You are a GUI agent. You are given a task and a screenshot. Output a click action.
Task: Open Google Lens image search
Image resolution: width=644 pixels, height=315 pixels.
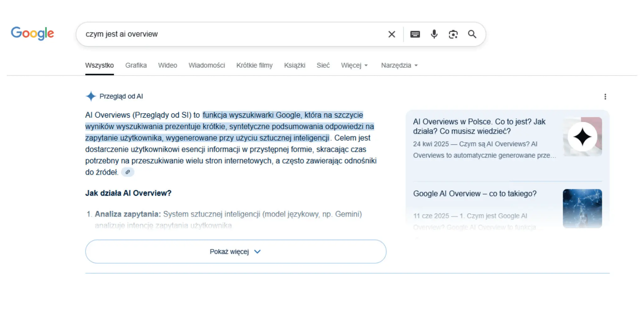pyautogui.click(x=453, y=34)
